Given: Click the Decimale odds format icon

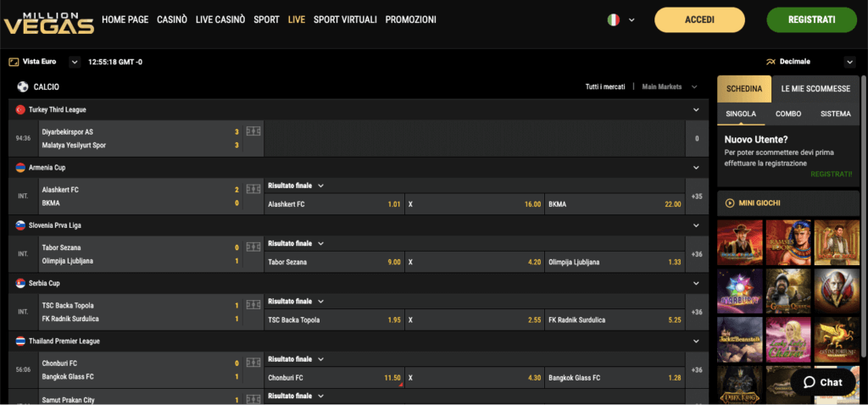Looking at the screenshot, I should 770,62.
